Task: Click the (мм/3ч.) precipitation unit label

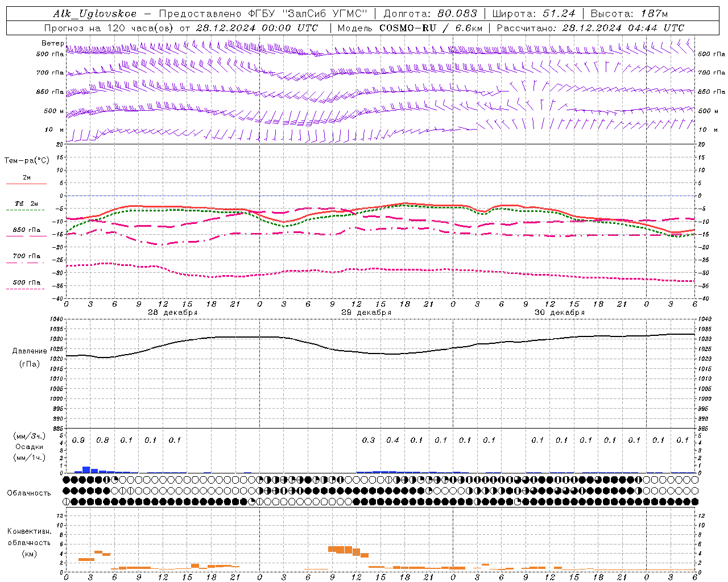Action: (30, 436)
